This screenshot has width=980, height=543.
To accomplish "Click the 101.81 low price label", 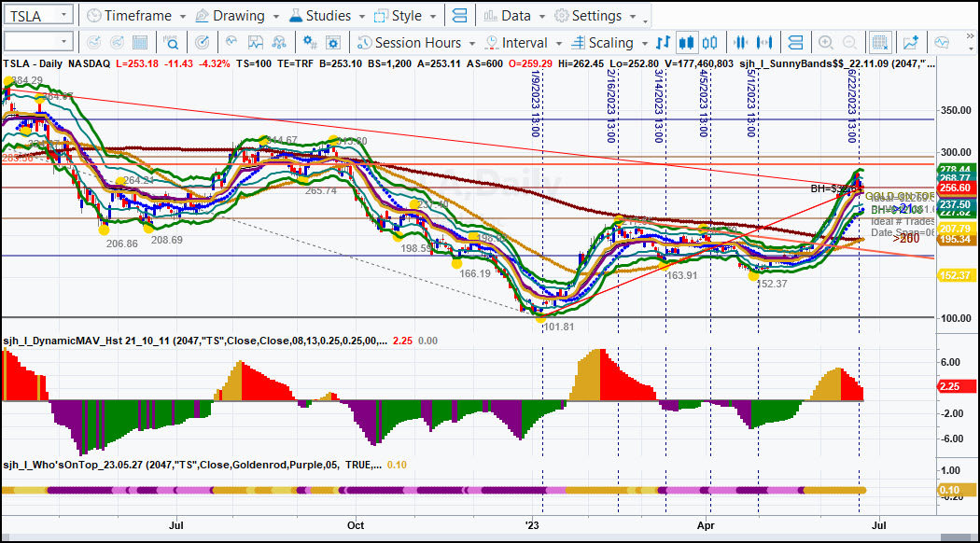I will click(559, 327).
